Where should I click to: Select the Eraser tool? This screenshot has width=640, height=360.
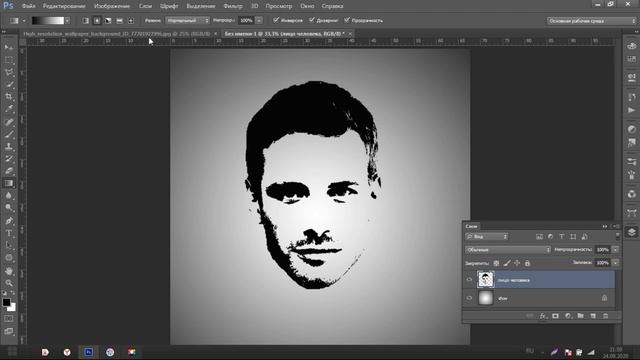[x=9, y=171]
